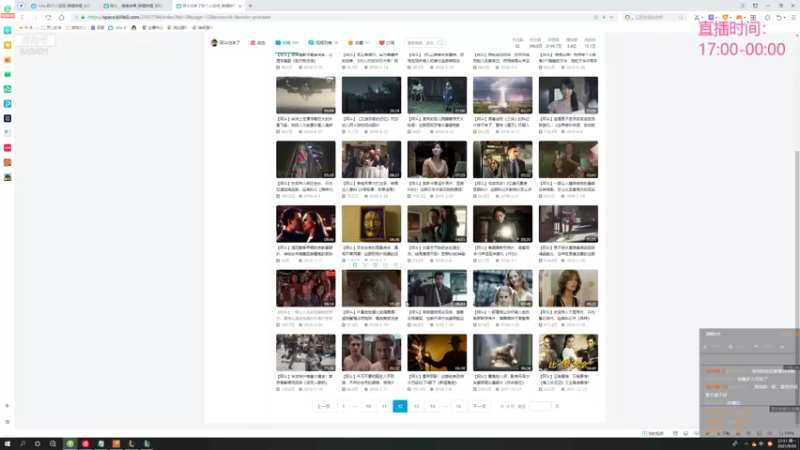Open the video list channel tab
Viewport: 800px width, 450px height.
click(323, 43)
